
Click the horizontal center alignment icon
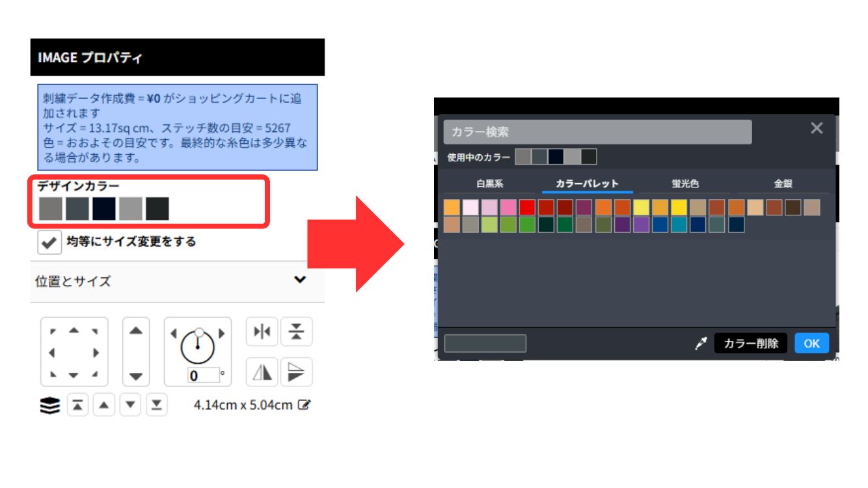pos(262,332)
